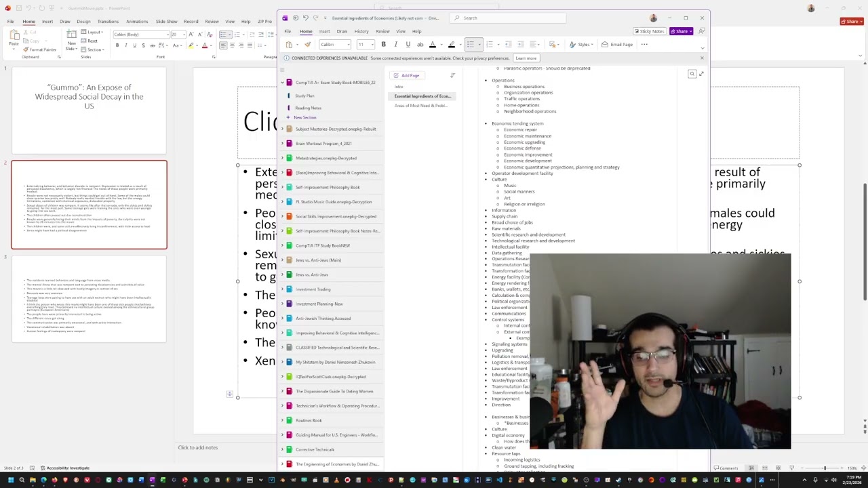Center text in PowerPoint paragraph group
The width and height of the screenshot is (868, 488).
(232, 45)
